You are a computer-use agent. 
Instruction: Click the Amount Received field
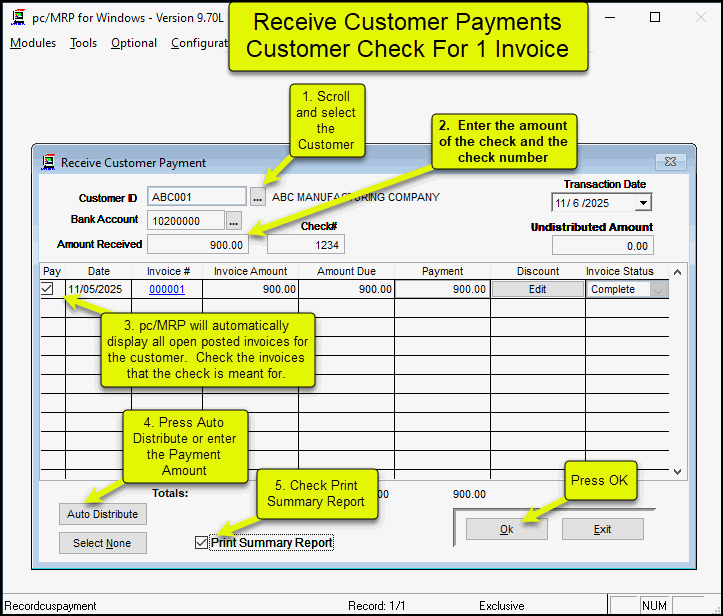click(x=197, y=244)
